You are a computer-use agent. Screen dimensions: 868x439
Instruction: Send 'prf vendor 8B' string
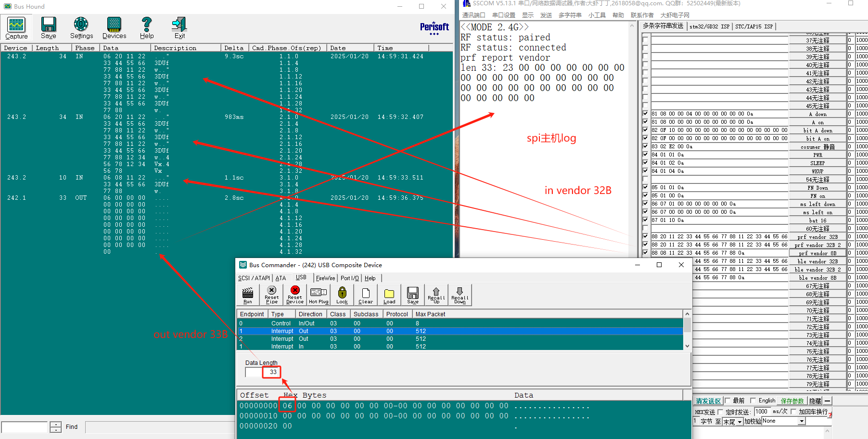tap(817, 253)
